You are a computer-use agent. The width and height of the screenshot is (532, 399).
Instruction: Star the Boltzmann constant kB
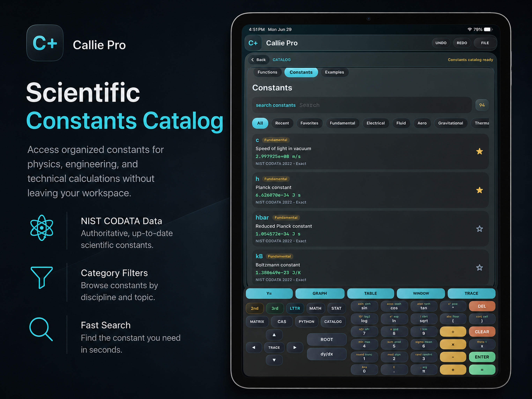click(479, 268)
